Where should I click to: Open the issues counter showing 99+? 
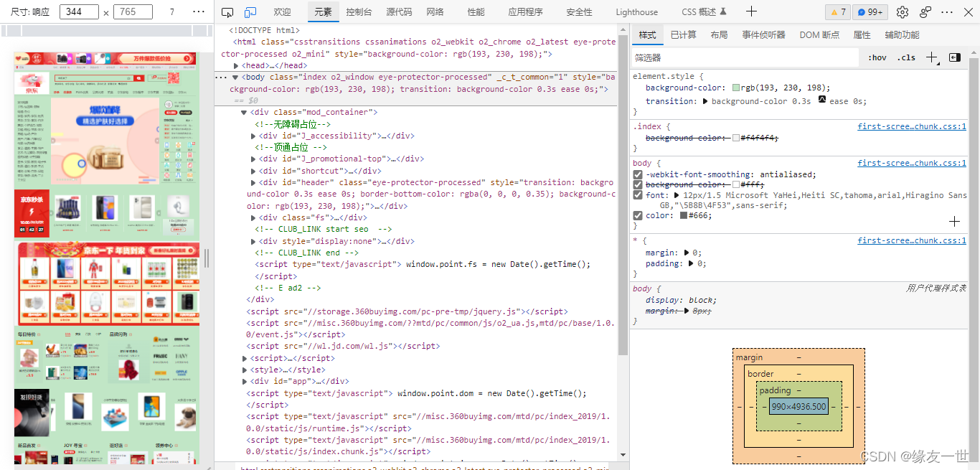click(x=870, y=12)
